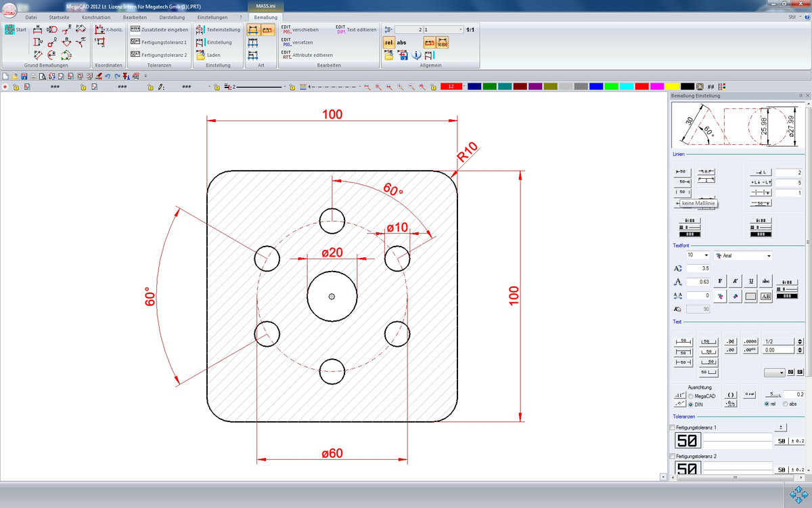Open the scale dropdown in Allgemein group

[460, 30]
